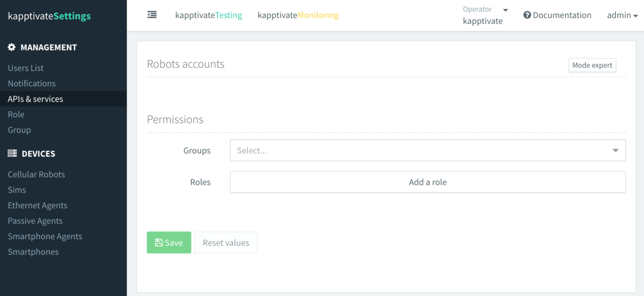Click the Devices server icon
The width and height of the screenshot is (644, 296).
point(12,154)
